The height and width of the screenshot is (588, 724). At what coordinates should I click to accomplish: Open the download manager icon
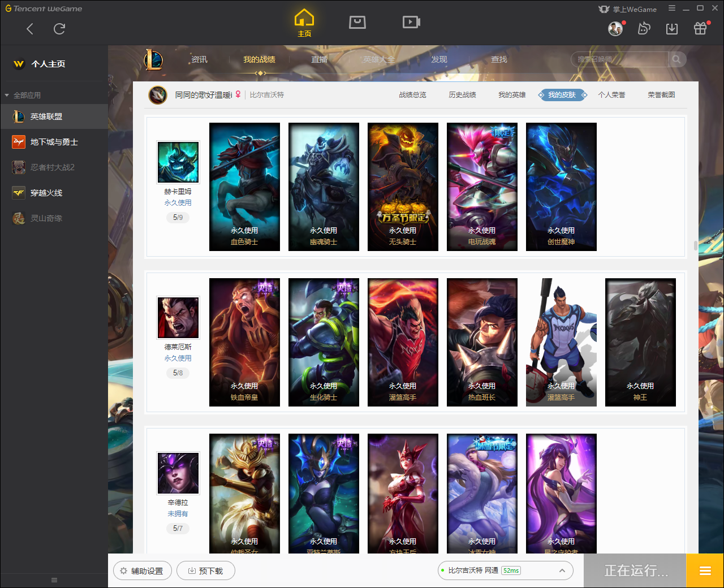point(672,29)
